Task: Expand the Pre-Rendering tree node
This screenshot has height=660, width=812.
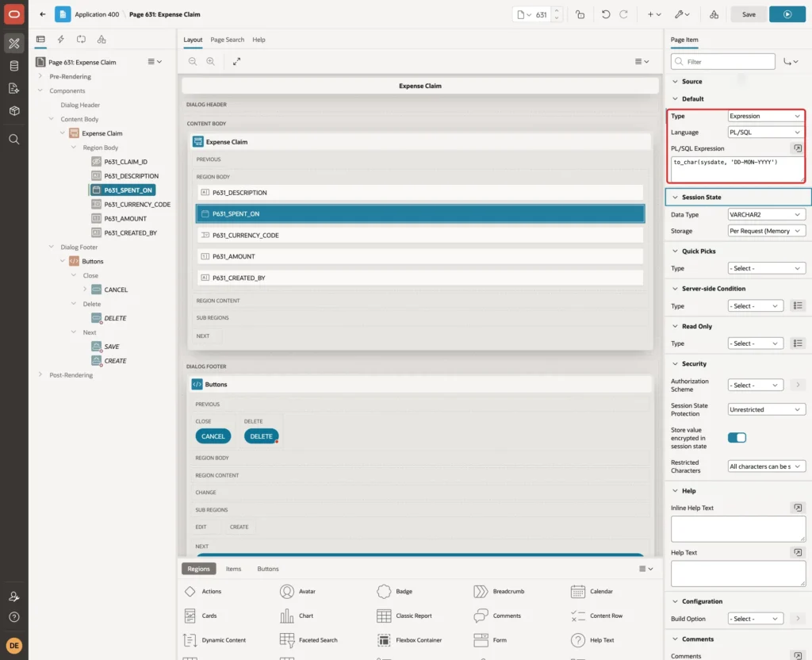Action: click(x=40, y=76)
